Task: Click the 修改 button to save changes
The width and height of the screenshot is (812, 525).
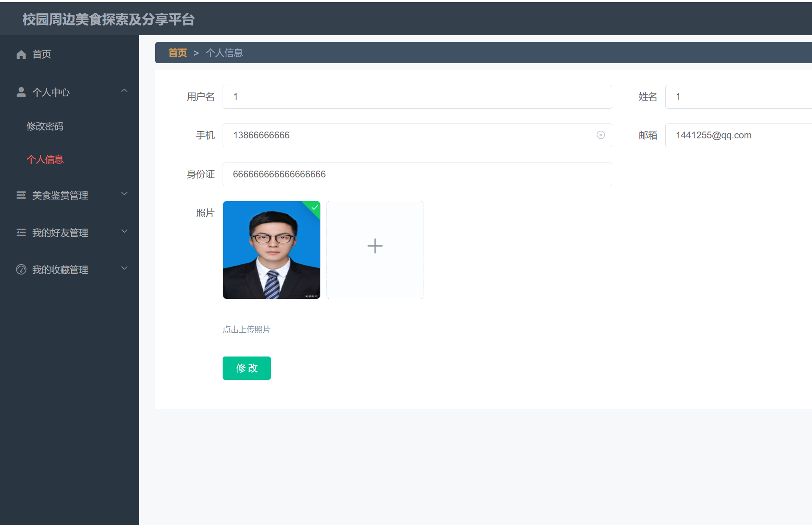Action: coord(246,368)
